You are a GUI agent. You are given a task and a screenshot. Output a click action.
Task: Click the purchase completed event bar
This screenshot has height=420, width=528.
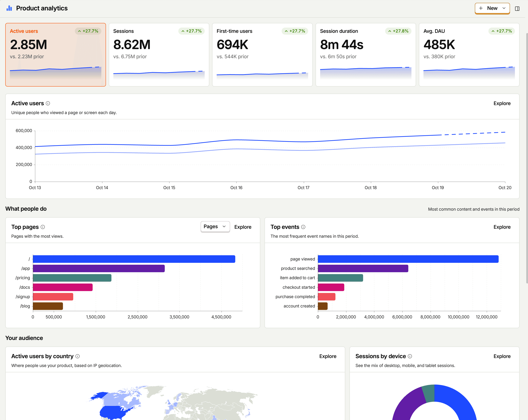click(x=327, y=297)
